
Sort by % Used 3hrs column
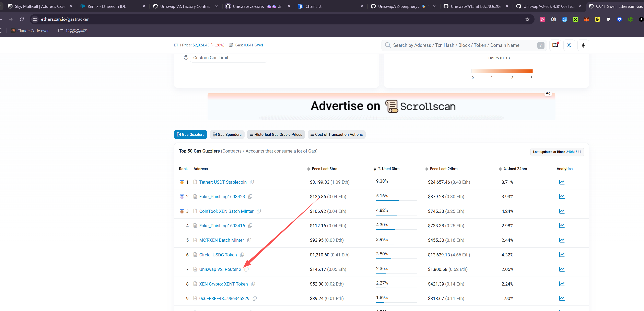(388, 169)
